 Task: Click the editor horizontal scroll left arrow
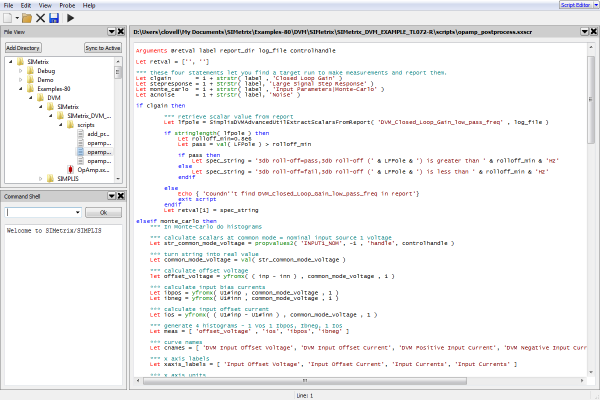pyautogui.click(x=138, y=381)
